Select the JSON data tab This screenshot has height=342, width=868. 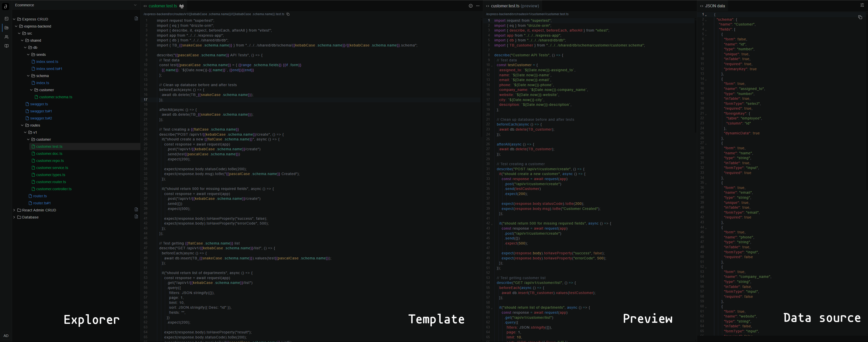[715, 6]
